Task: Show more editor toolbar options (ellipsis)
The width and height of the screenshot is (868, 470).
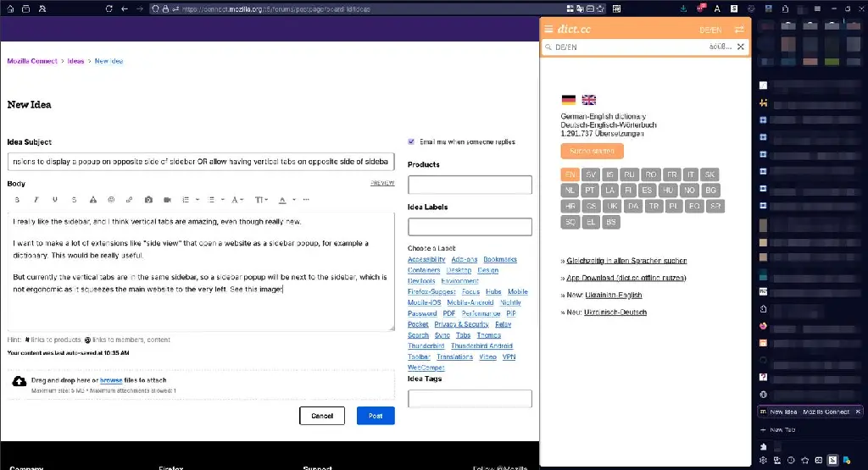Action: point(306,200)
